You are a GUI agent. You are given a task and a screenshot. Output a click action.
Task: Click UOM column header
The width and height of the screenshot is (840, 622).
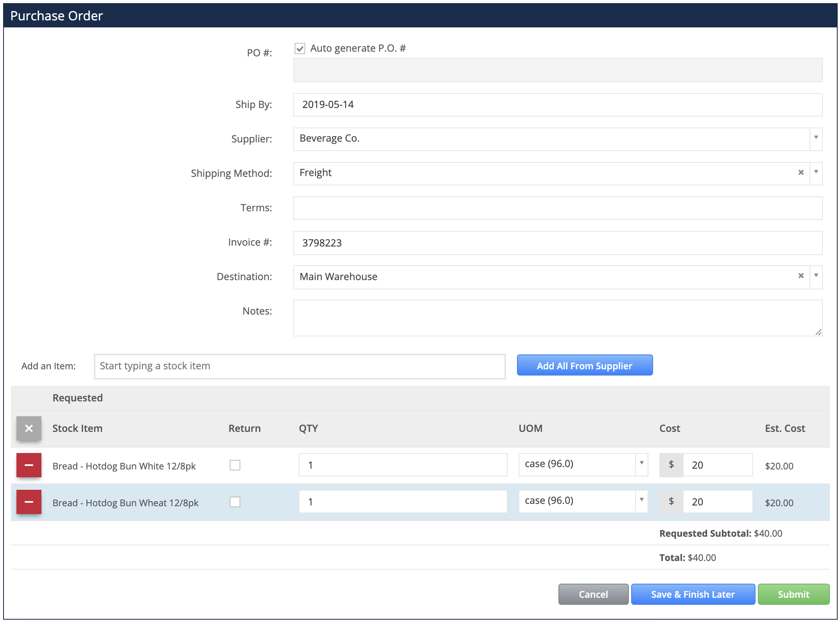530,428
